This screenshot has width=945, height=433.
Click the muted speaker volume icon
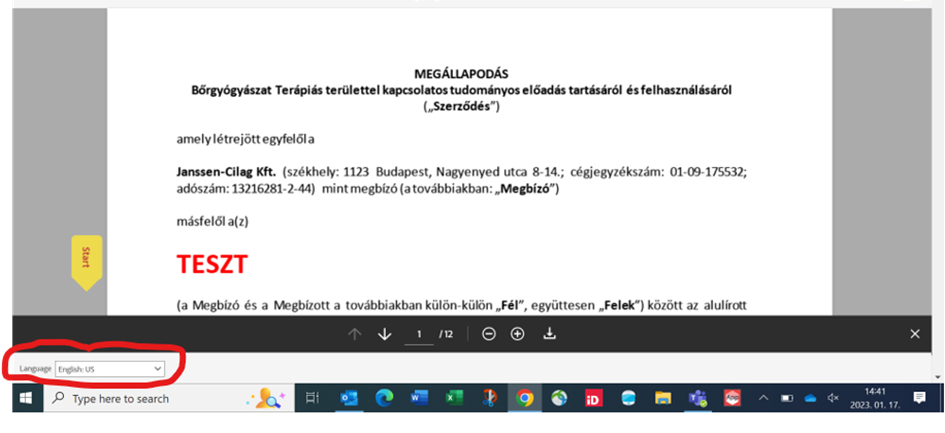(834, 398)
